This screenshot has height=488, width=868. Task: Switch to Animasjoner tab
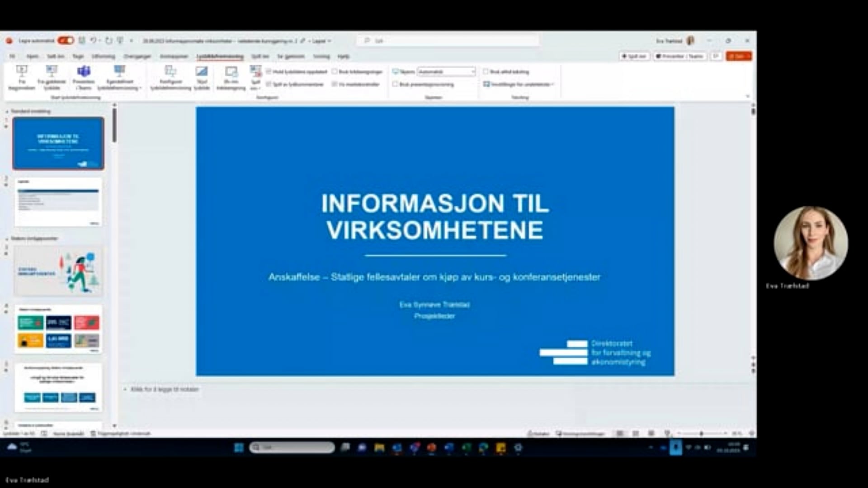click(174, 56)
